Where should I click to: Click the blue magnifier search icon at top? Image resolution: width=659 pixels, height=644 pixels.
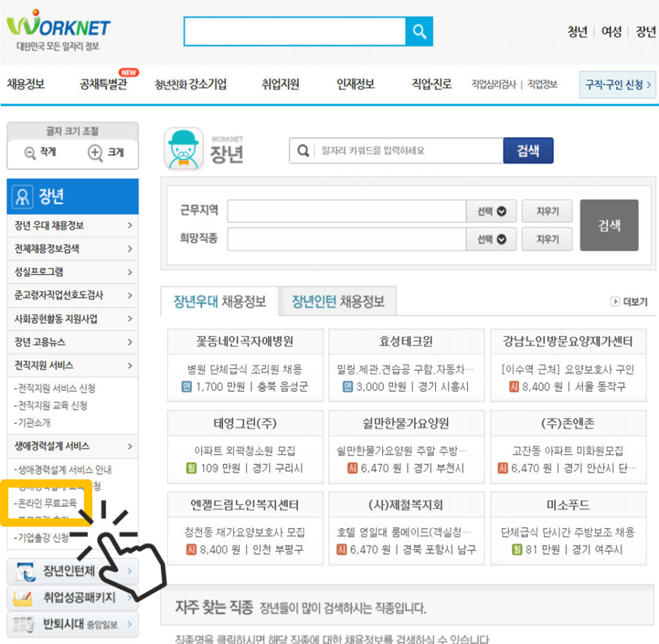pos(419,31)
